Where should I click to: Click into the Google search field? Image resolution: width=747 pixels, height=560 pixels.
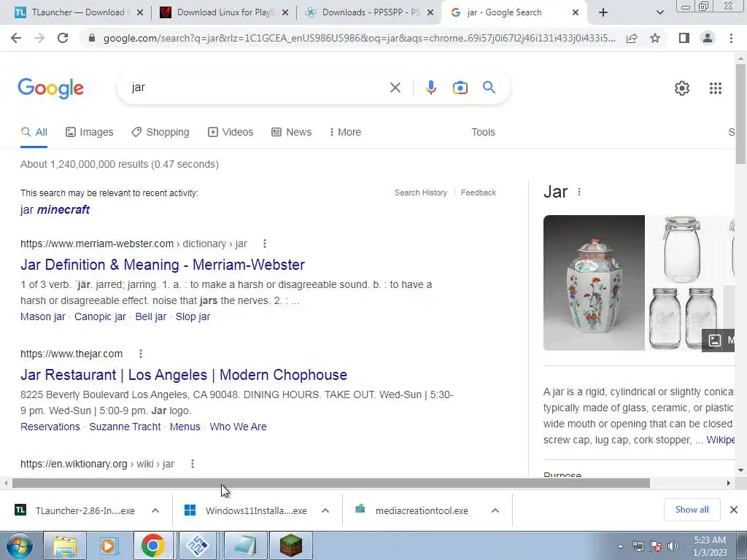tap(258, 87)
